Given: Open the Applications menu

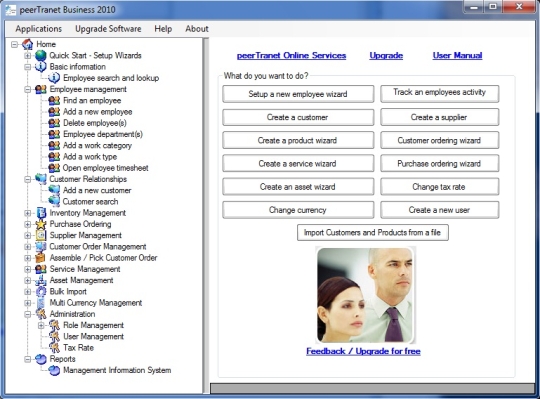Looking at the screenshot, I should [39, 29].
